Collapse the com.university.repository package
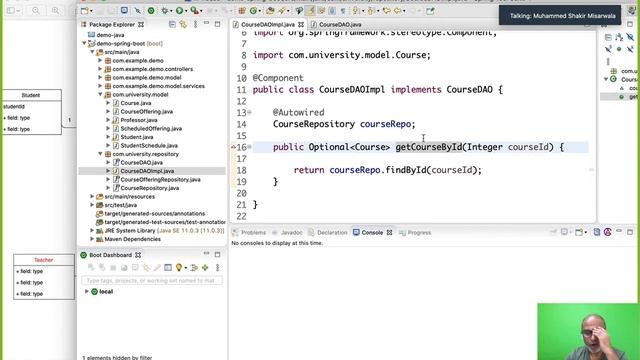The image size is (640, 360). (x=100, y=154)
